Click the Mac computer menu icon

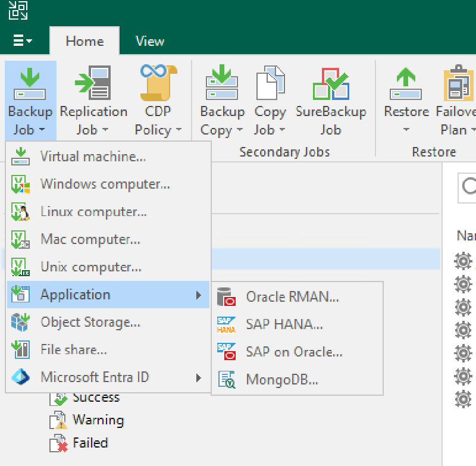tap(20, 239)
